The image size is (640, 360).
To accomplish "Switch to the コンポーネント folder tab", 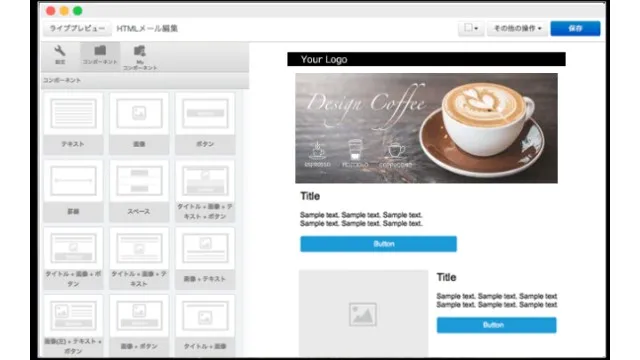I will [100, 55].
